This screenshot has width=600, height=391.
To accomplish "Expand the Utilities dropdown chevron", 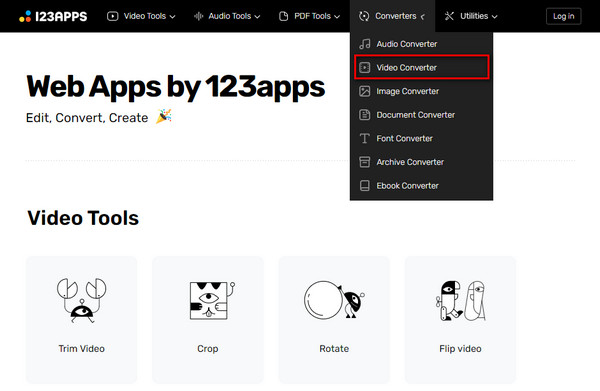I will tap(494, 17).
